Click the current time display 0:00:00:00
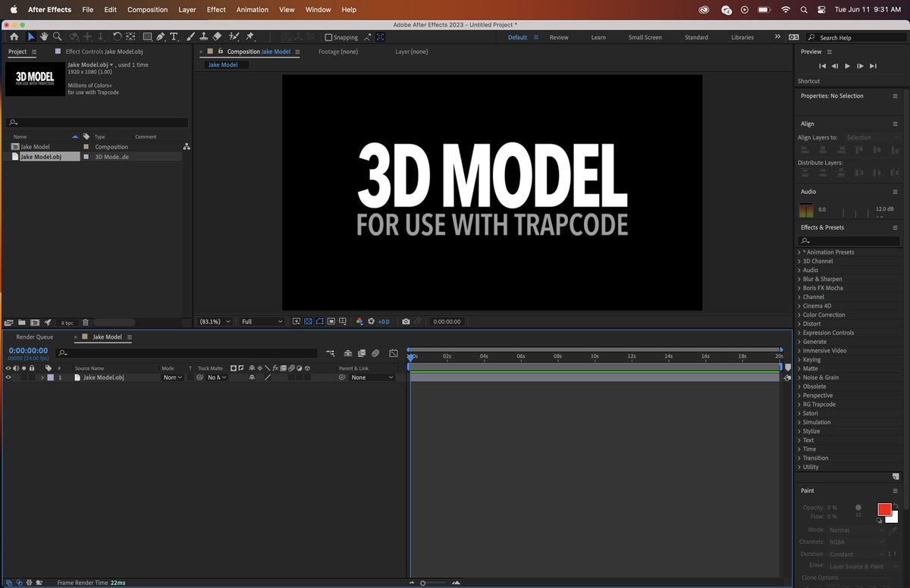Image resolution: width=910 pixels, height=588 pixels. (x=28, y=351)
